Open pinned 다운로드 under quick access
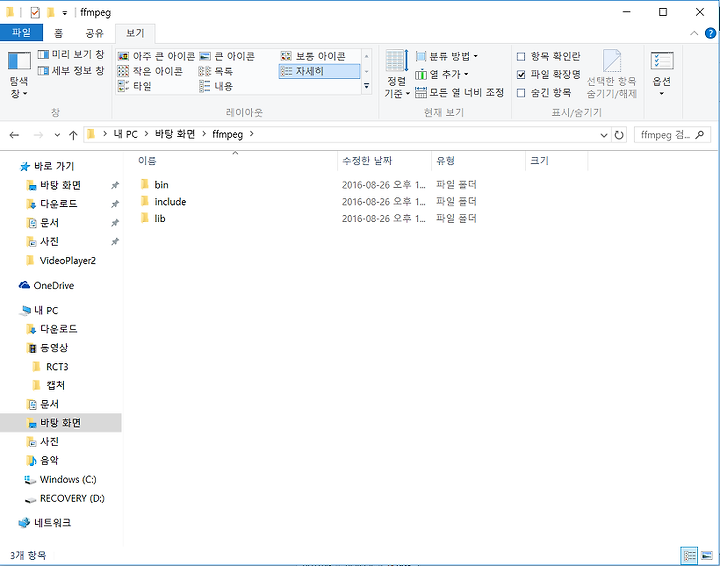The height and width of the screenshot is (566, 720). (59, 204)
